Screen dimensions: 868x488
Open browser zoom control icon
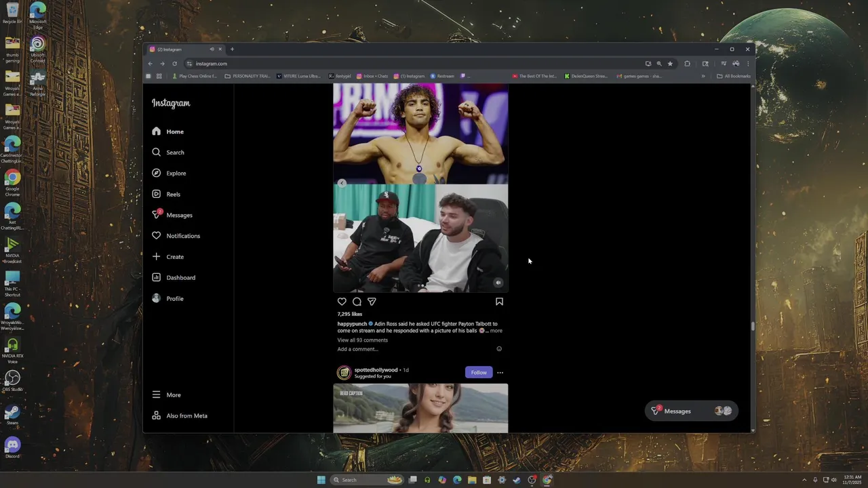click(x=658, y=64)
